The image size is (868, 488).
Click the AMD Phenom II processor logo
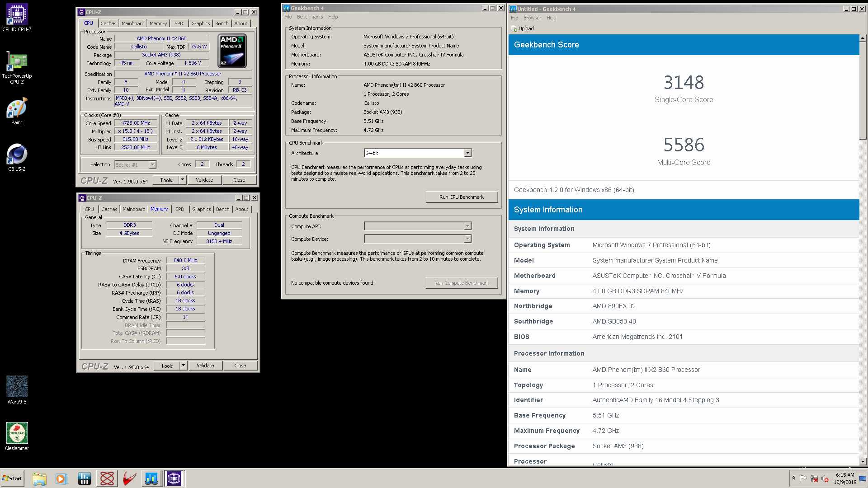[x=232, y=51]
